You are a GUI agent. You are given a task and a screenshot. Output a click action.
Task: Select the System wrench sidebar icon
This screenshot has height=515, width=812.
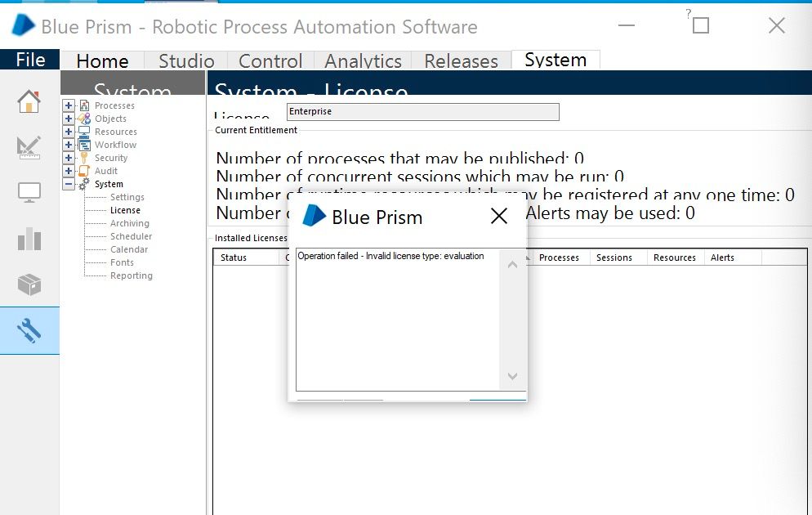tap(29, 330)
